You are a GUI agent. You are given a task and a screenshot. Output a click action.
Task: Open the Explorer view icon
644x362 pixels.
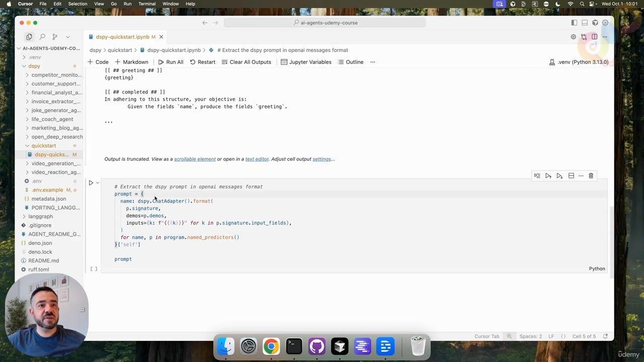pyautogui.click(x=29, y=37)
